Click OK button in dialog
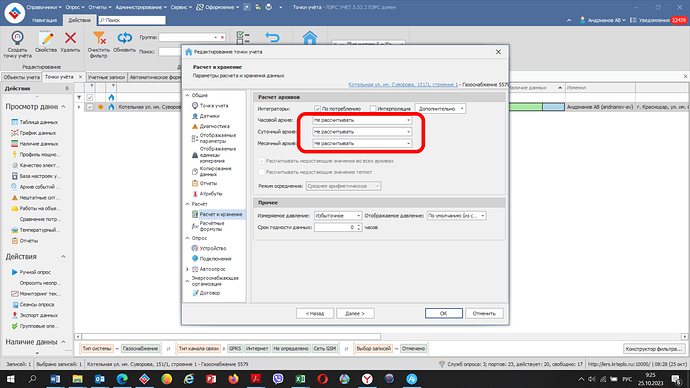Image resolution: width=690 pixels, height=388 pixels. [444, 313]
